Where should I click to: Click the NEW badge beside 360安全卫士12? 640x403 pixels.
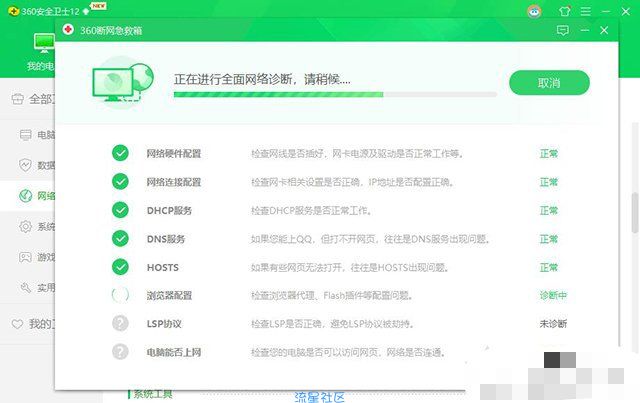pos(98,6)
